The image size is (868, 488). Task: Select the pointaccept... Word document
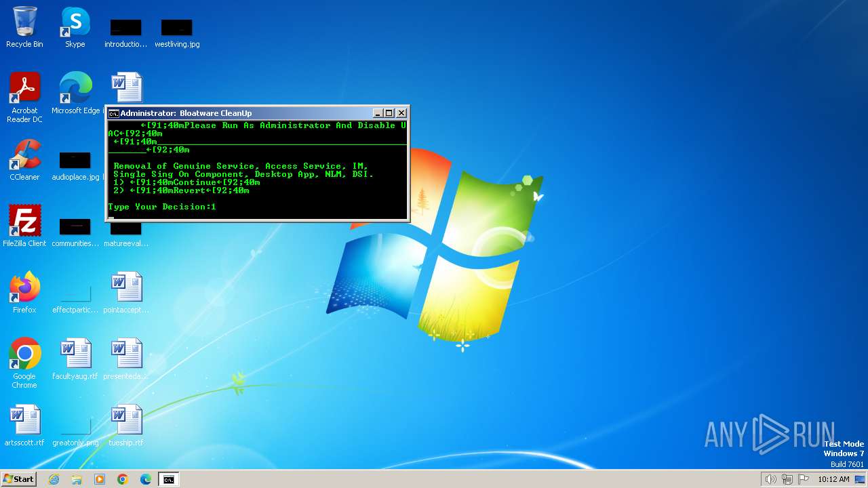pyautogui.click(x=125, y=293)
